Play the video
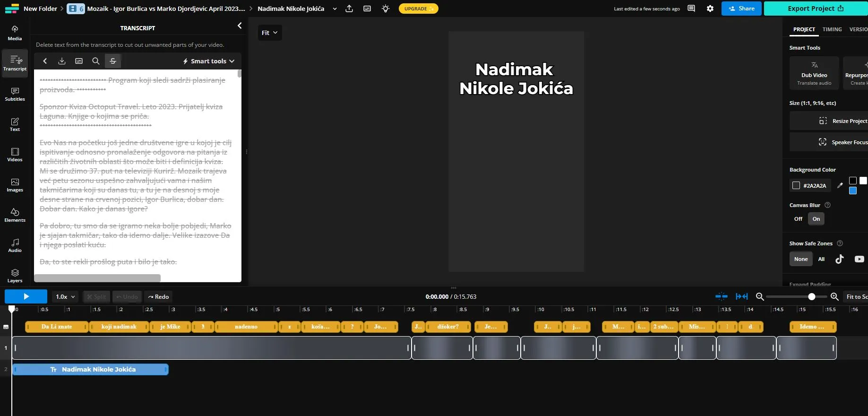Image resolution: width=868 pixels, height=416 pixels. 26,296
